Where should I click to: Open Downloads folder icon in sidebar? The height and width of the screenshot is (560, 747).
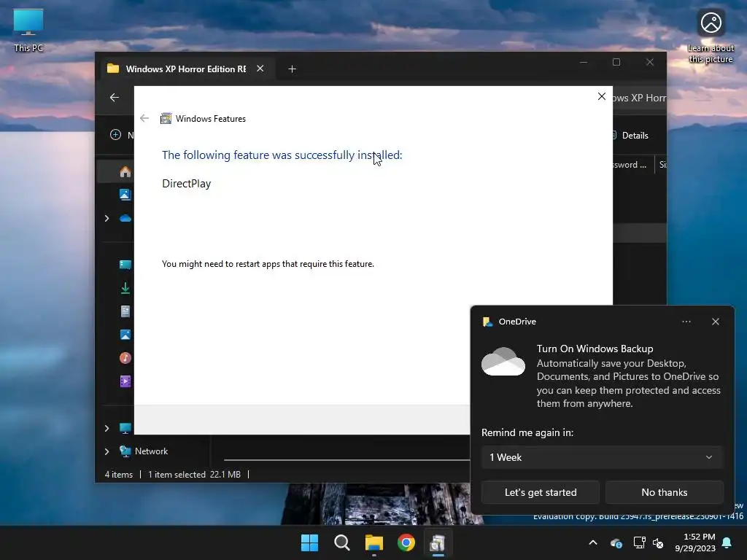[x=125, y=288]
